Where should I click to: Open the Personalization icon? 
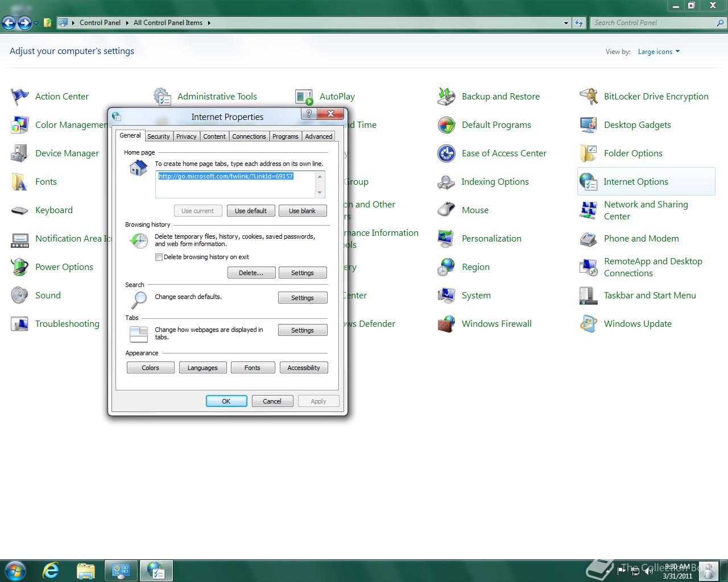(x=446, y=239)
